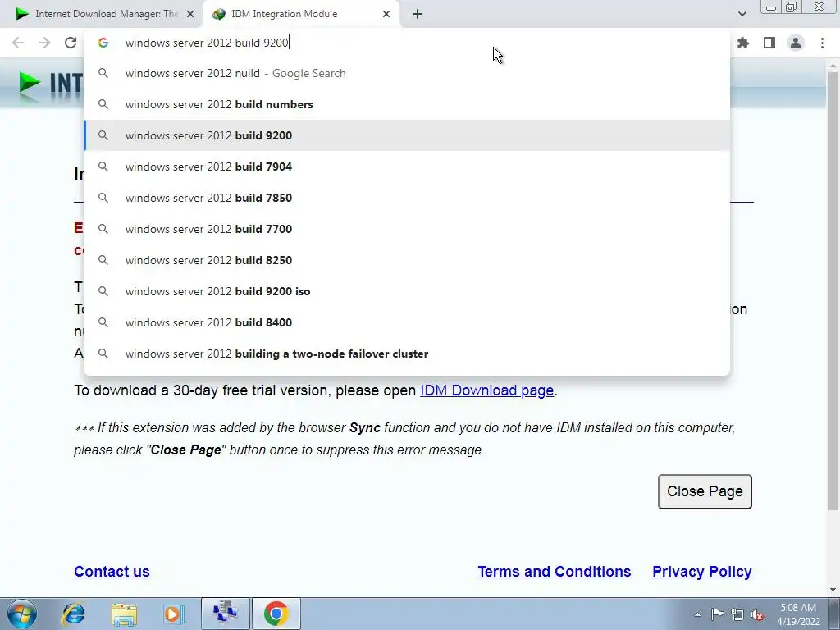Select the 'build 7700' suggestion
840x630 pixels.
click(407, 229)
